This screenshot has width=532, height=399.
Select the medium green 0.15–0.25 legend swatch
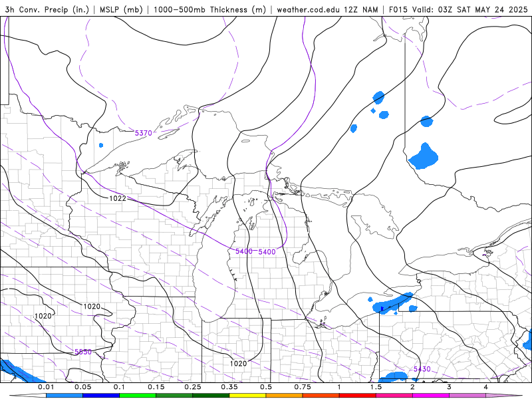point(174,396)
